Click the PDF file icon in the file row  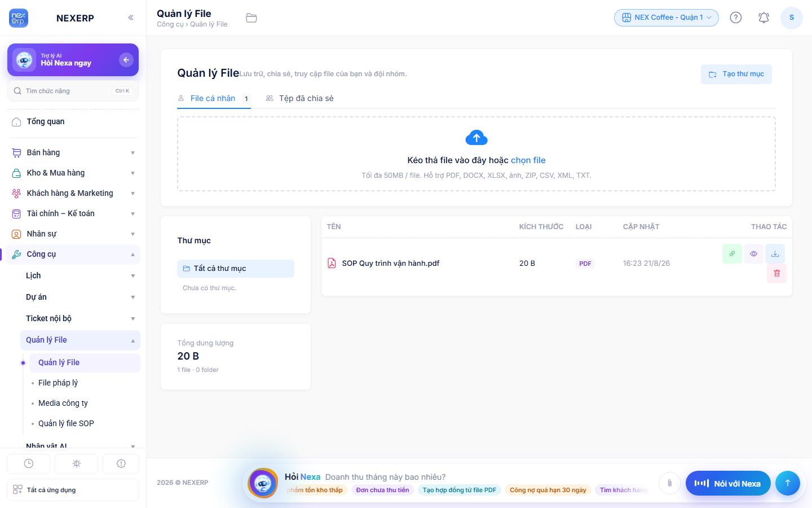332,263
